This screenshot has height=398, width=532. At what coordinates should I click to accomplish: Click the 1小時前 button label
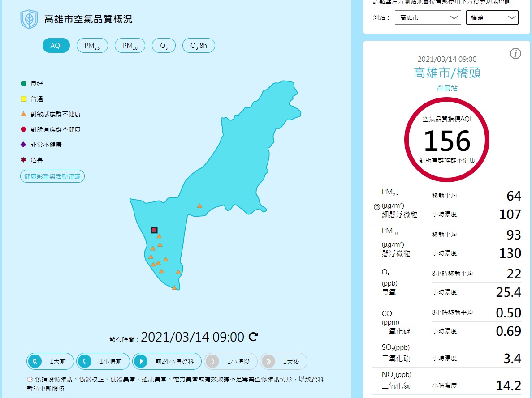[x=110, y=361]
